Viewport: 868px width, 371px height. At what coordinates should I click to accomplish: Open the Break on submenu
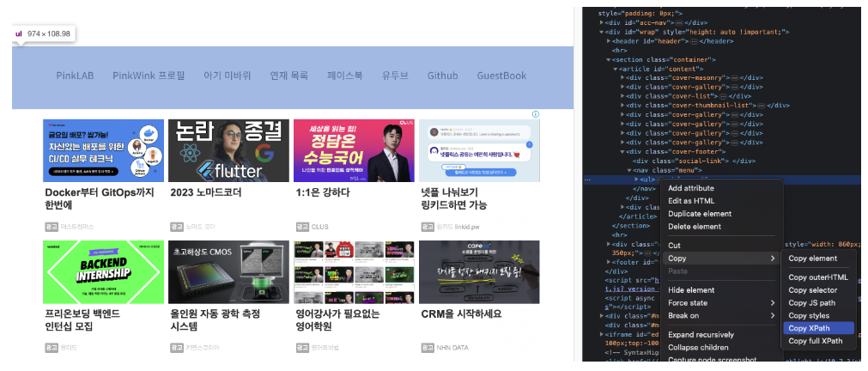click(x=721, y=316)
